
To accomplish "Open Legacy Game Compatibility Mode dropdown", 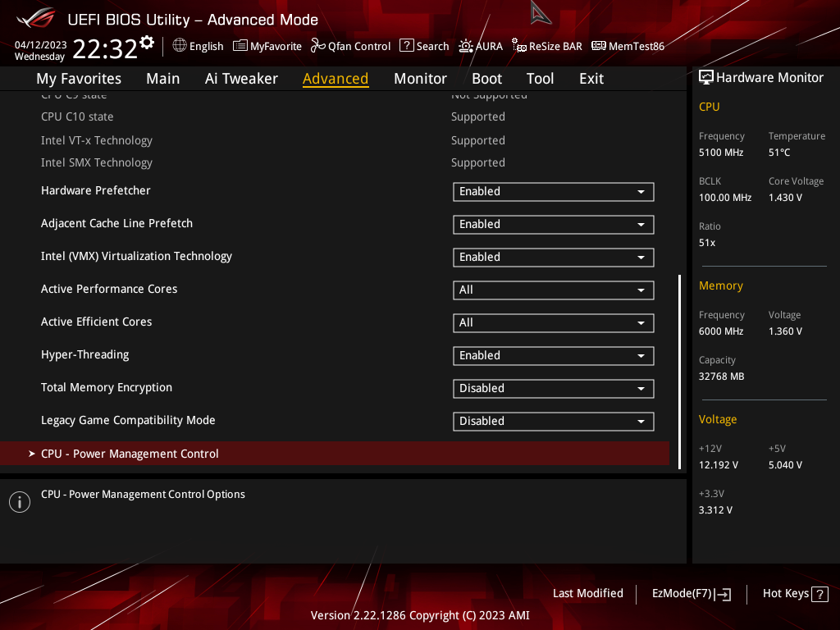I will [x=553, y=421].
